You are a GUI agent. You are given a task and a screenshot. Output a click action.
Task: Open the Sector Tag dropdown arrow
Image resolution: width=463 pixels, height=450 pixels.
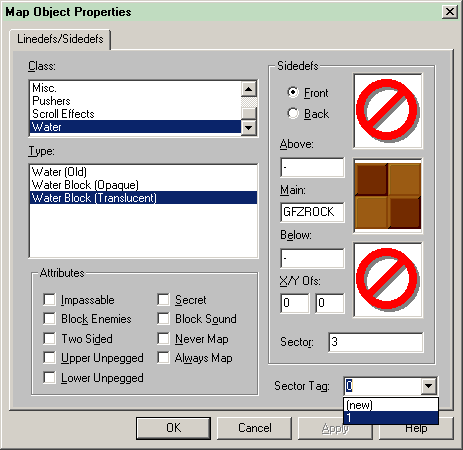pos(428,386)
